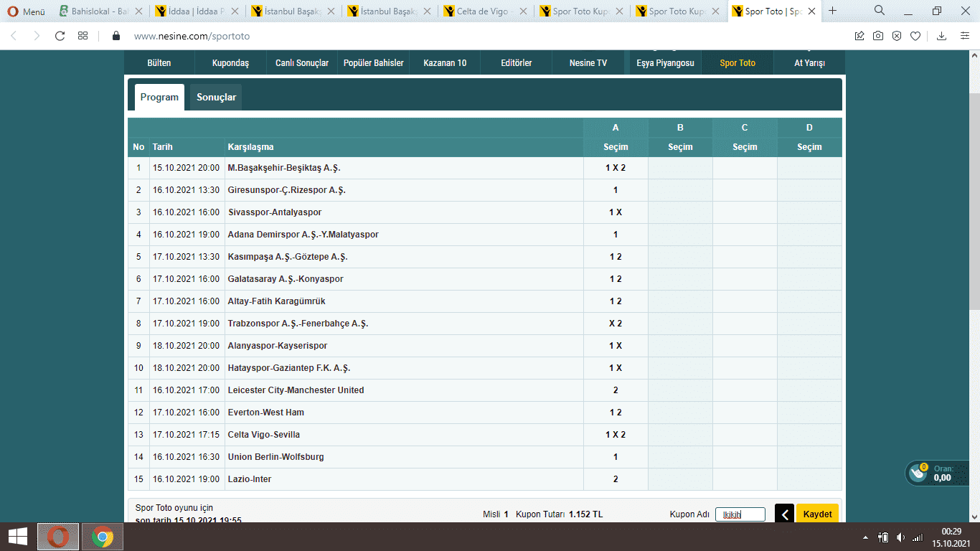
Task: Open the volume speaker tray icon
Action: (x=900, y=537)
